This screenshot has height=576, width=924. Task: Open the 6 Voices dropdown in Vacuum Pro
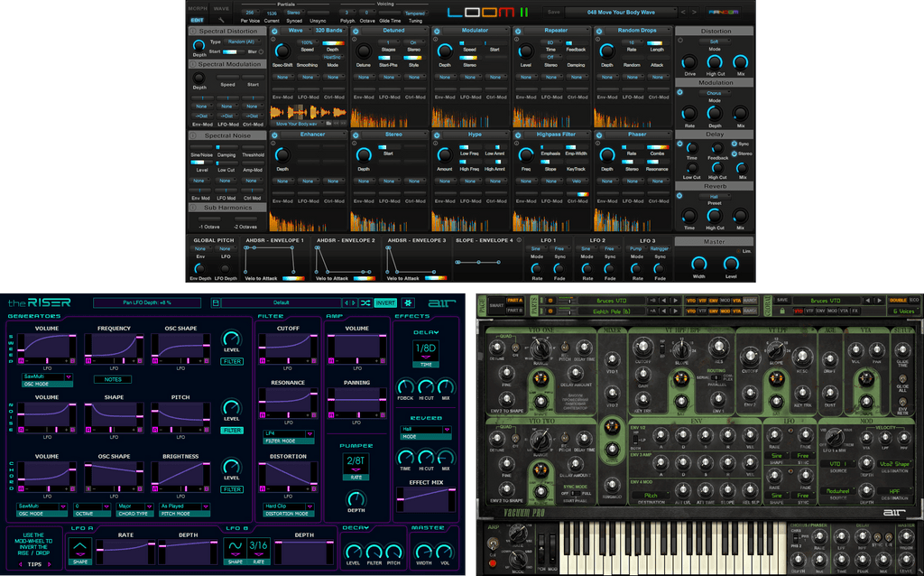coord(904,311)
